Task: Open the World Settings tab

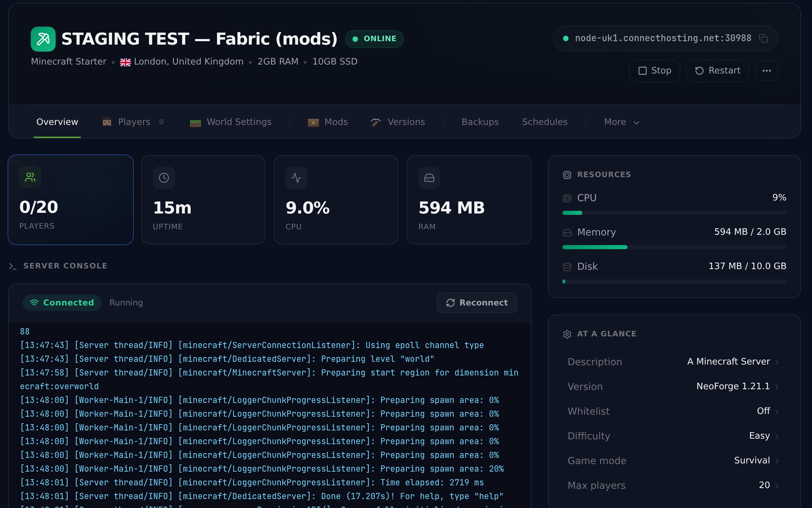Action: click(231, 122)
